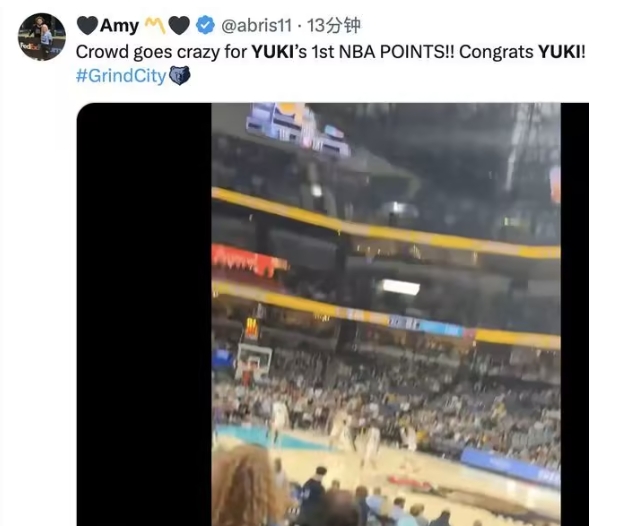The image size is (619, 526).
Task: Click the yellow squiggle emoji beside Amy
Action: click(x=155, y=26)
